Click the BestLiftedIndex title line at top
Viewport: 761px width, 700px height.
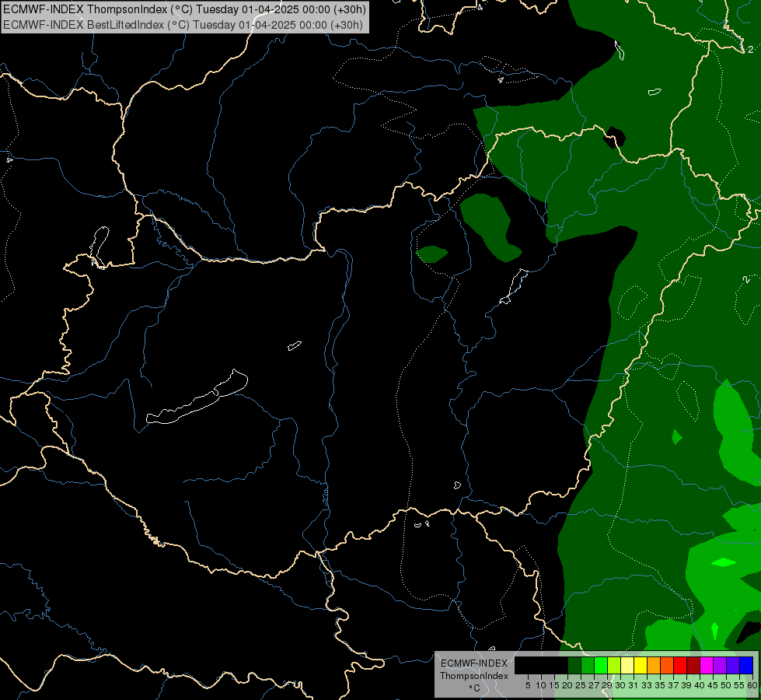[x=183, y=24]
